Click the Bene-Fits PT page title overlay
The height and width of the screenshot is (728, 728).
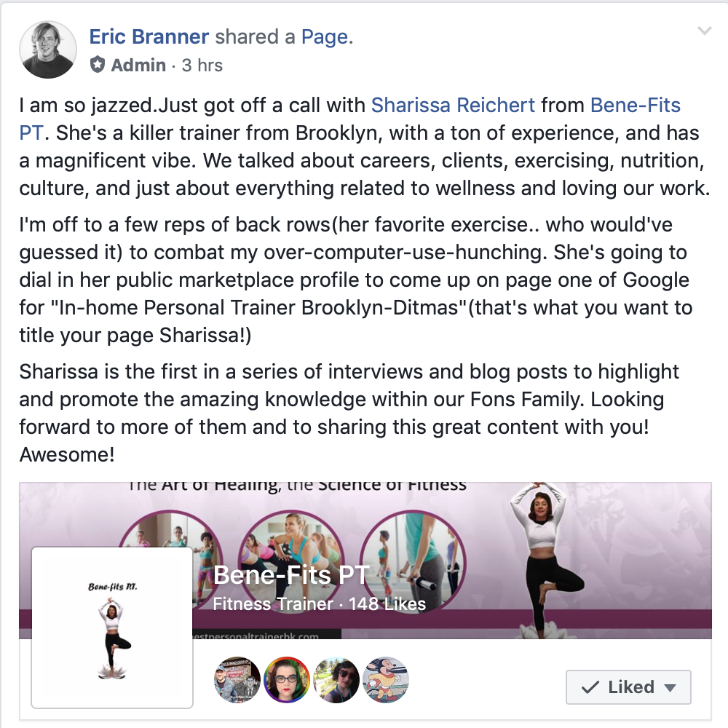coord(292,575)
